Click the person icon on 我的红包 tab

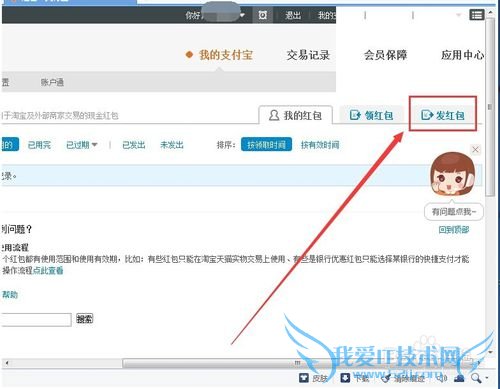tap(274, 115)
